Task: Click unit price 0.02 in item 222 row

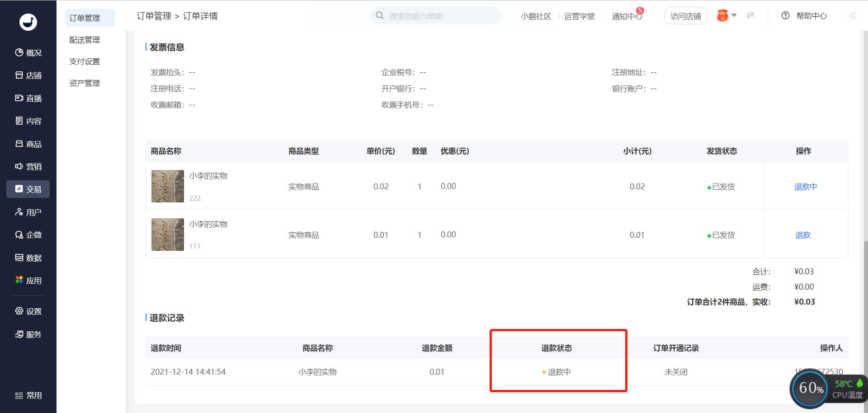Action: coord(381,187)
